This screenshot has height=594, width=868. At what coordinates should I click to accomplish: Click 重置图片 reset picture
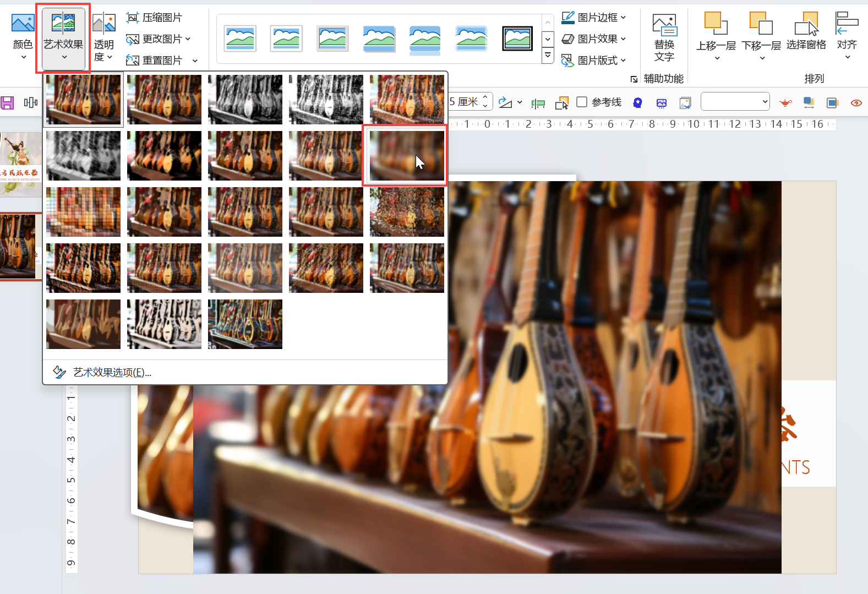[154, 60]
